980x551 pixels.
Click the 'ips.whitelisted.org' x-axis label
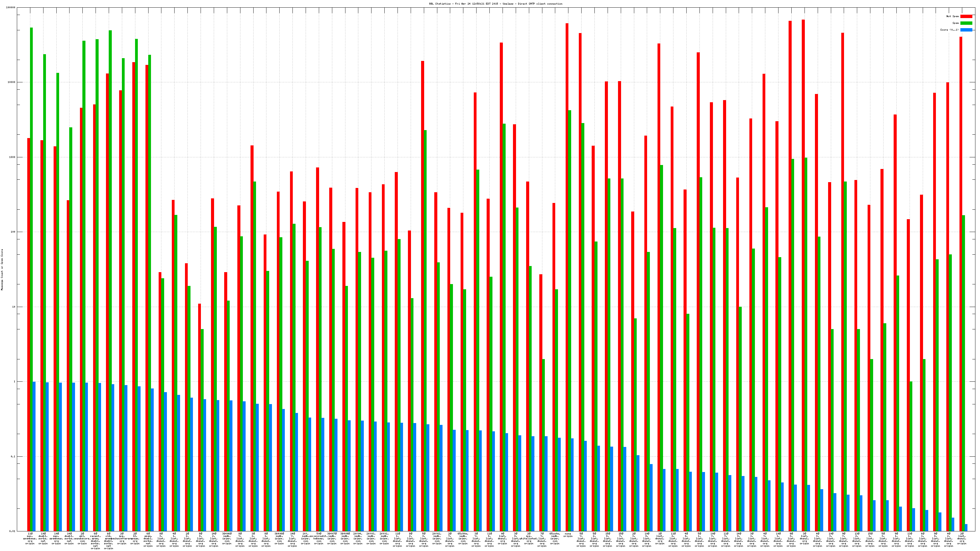coord(529,538)
